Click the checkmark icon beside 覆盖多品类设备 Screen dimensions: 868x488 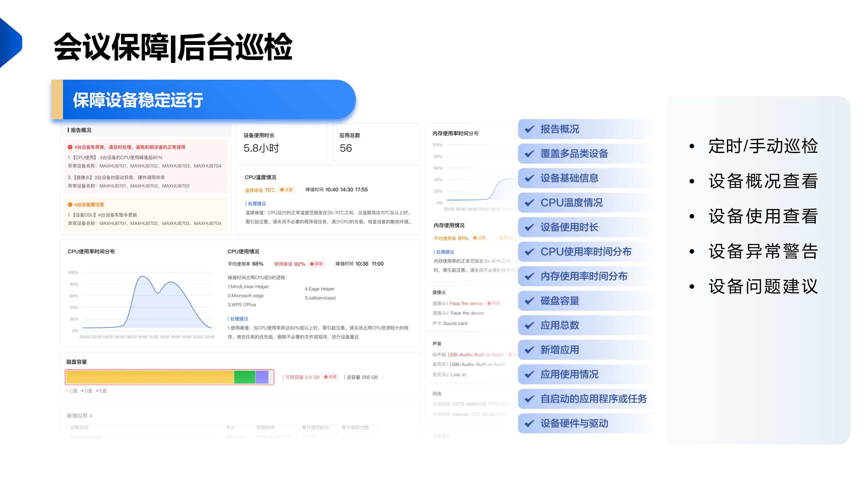529,154
